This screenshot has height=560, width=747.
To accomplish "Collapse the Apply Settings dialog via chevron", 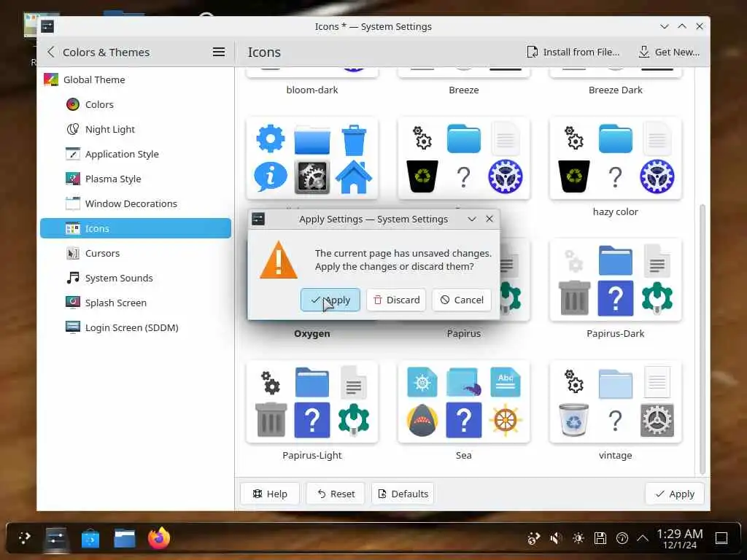I will 472,219.
